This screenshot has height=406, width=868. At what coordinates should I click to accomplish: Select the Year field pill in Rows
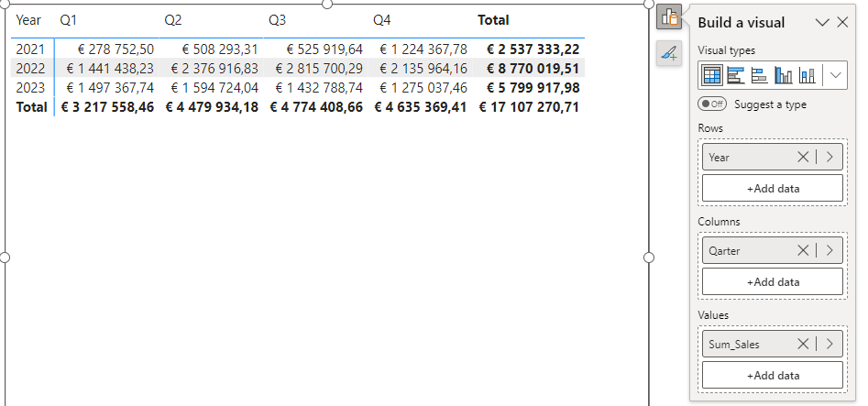point(773,158)
